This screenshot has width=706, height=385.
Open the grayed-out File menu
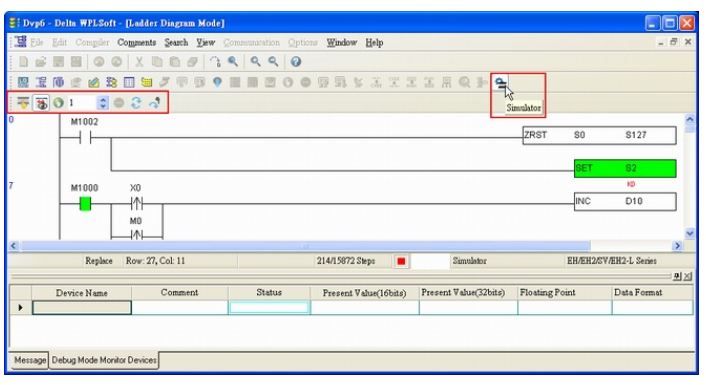point(37,42)
